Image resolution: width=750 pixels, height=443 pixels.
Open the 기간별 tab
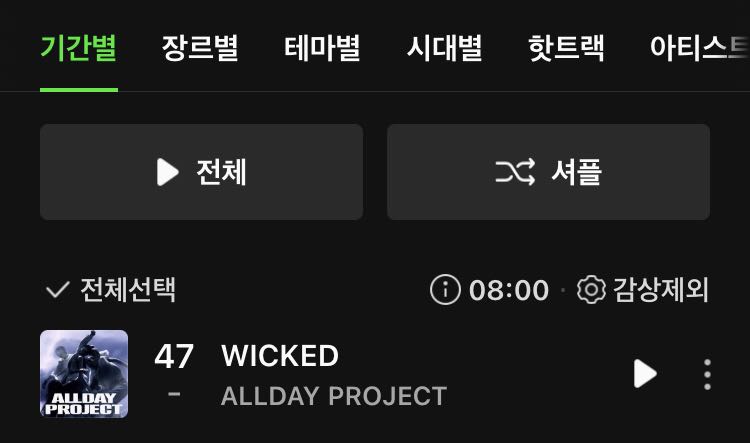tap(79, 48)
